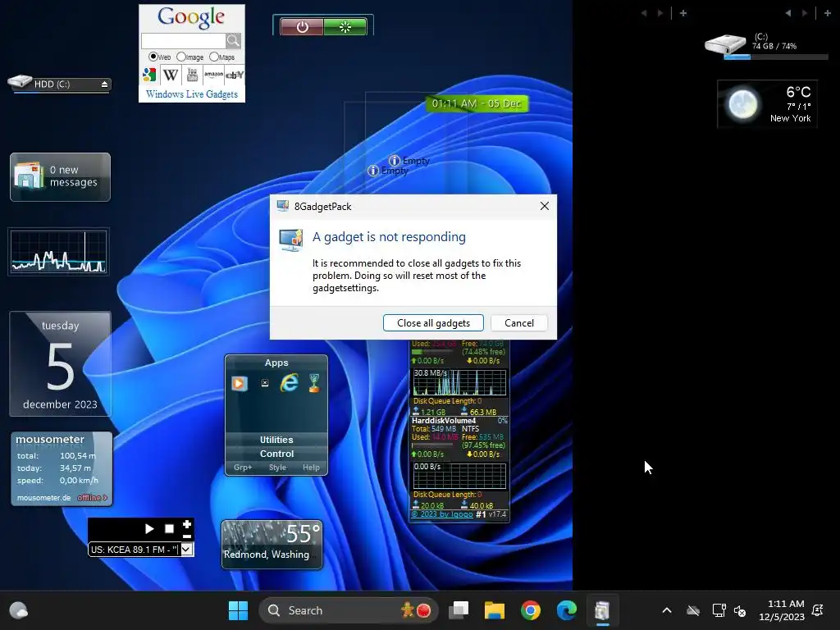Increase radio gadget volume with plus
840x630 pixels.
pos(187,524)
